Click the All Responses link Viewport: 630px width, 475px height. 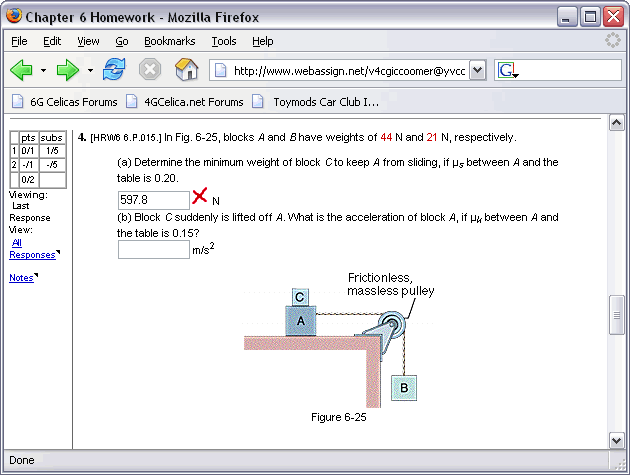point(32,249)
